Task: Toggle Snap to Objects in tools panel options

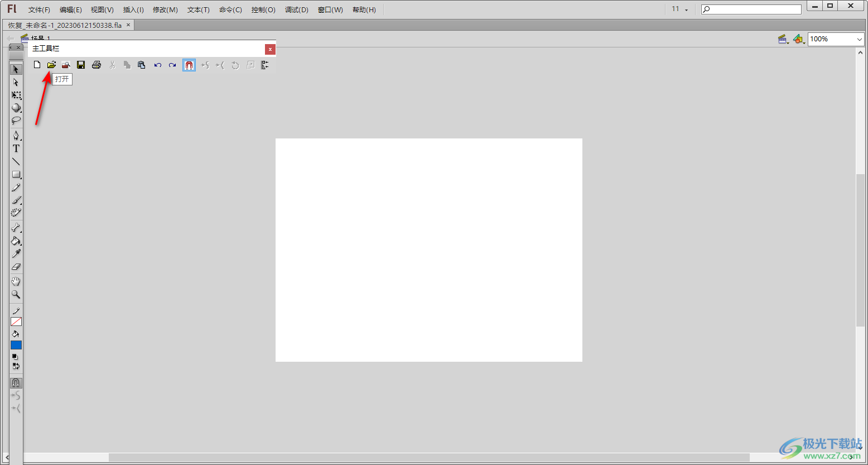Action: [16, 383]
